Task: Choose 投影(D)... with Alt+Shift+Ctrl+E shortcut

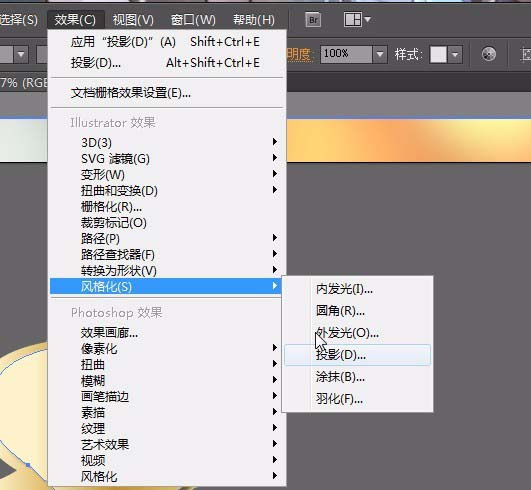Action: (166, 63)
